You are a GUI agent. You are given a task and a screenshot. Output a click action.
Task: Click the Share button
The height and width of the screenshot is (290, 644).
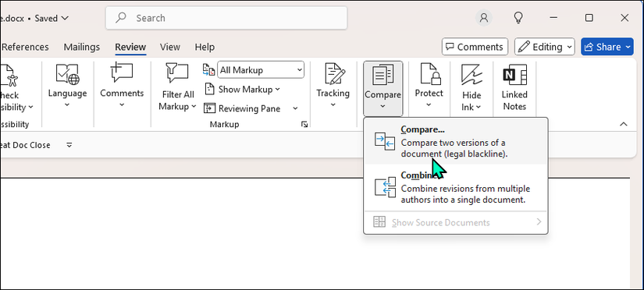[x=607, y=47]
